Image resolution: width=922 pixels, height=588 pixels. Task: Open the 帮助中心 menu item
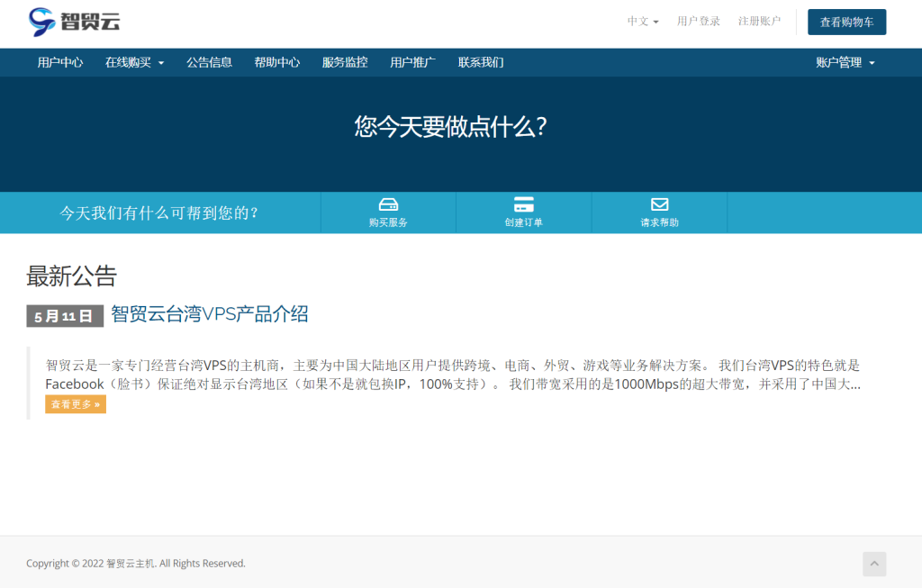tap(277, 62)
